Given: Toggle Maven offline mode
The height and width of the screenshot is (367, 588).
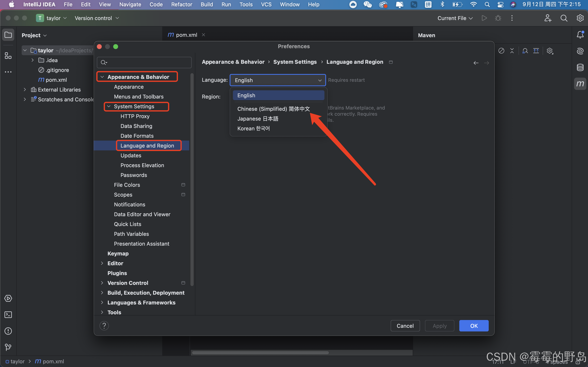Looking at the screenshot, I should [501, 51].
